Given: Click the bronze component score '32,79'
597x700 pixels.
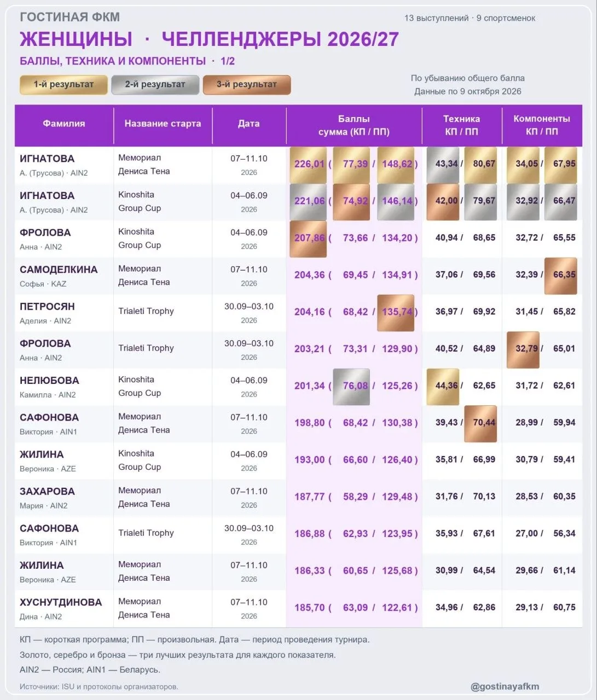Looking at the screenshot, I should pos(523,349).
